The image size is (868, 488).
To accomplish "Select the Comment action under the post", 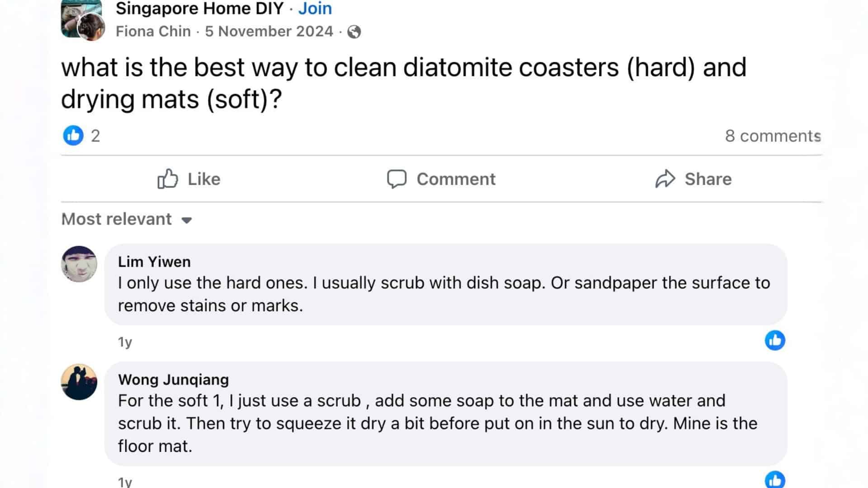I will tap(441, 178).
